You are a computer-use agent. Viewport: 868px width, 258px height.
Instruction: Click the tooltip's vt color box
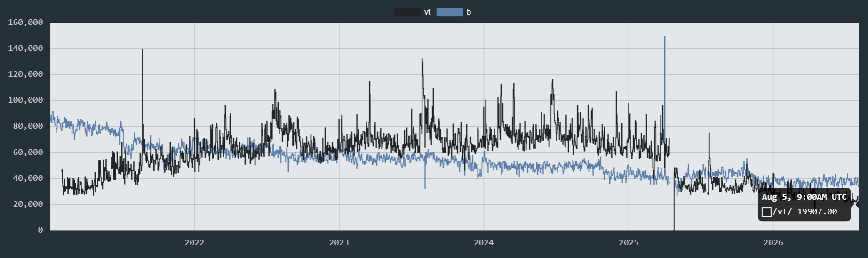pos(766,212)
